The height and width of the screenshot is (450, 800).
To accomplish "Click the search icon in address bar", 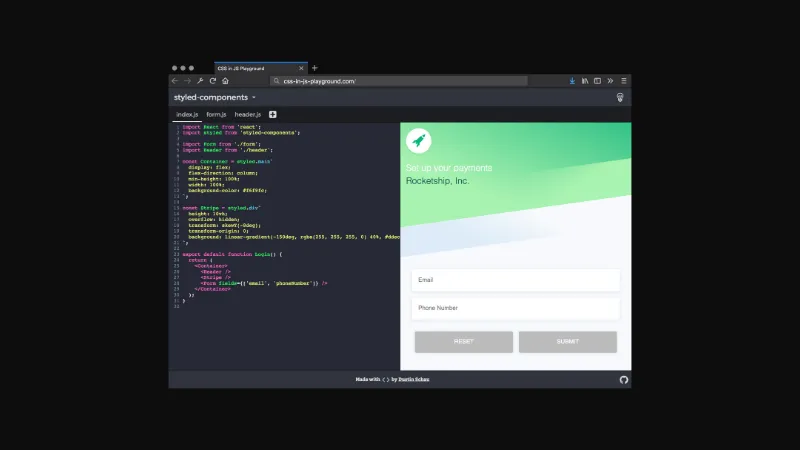I will [277, 81].
